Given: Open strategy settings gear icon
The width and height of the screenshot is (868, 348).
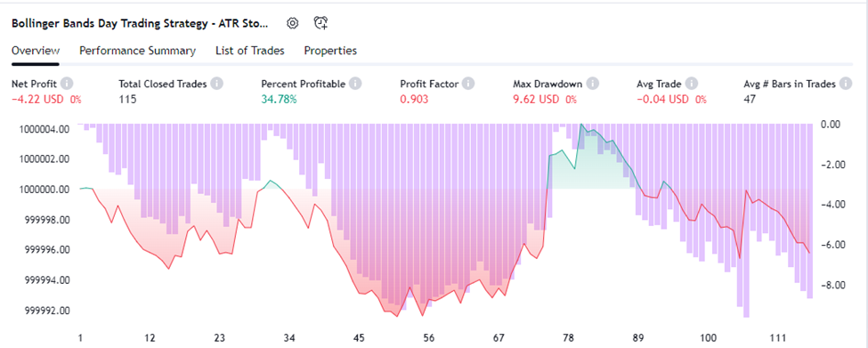Looking at the screenshot, I should tap(293, 23).
